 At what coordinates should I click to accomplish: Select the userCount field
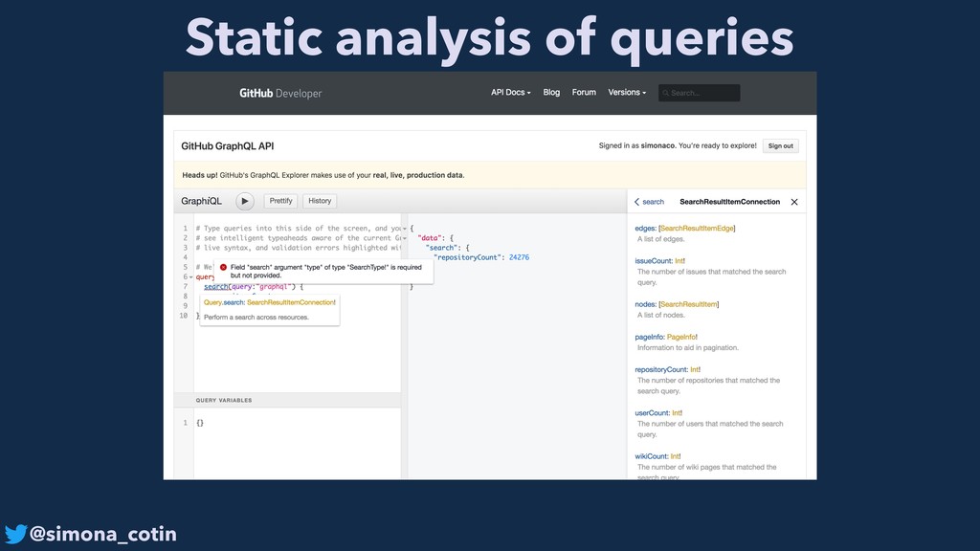tap(652, 413)
